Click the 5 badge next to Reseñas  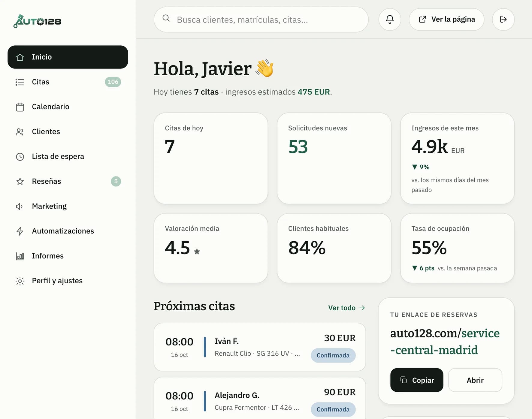tap(116, 181)
